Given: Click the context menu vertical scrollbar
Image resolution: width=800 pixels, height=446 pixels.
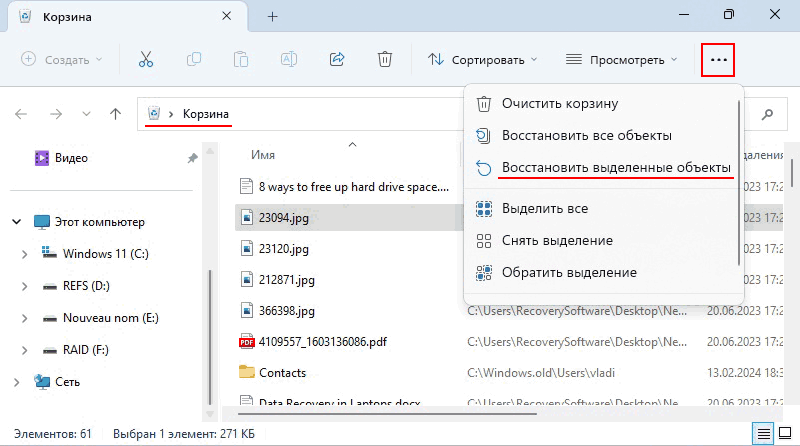Looking at the screenshot, I should click(738, 183).
